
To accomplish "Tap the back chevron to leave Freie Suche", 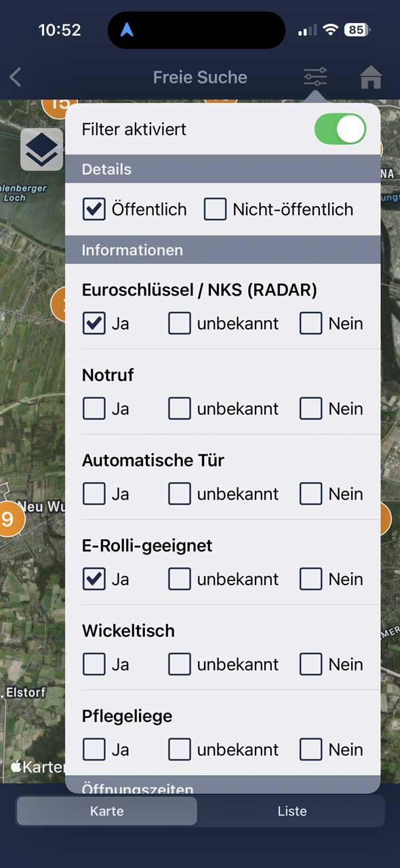I will (15, 77).
